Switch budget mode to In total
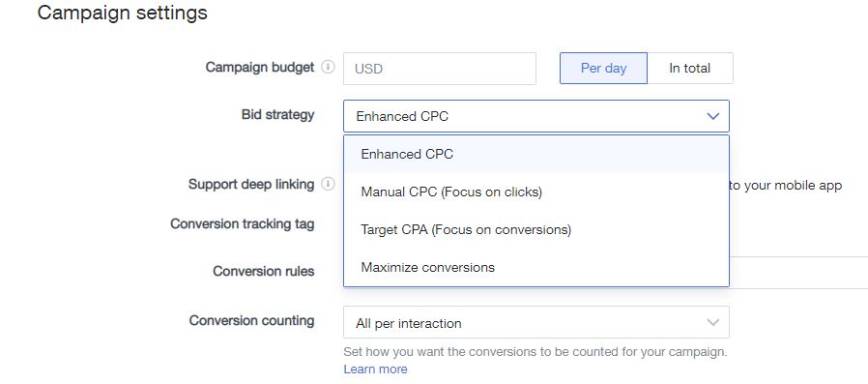 tap(690, 68)
